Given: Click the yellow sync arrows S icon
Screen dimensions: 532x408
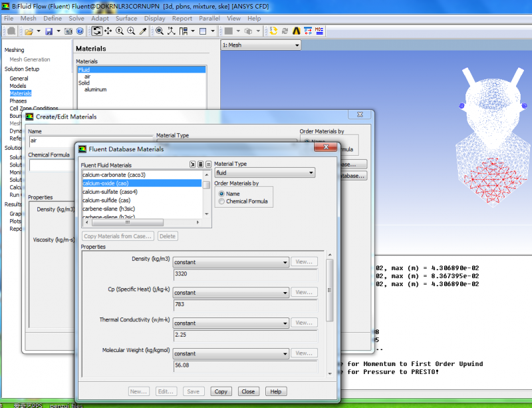Looking at the screenshot, I should (x=273, y=31).
